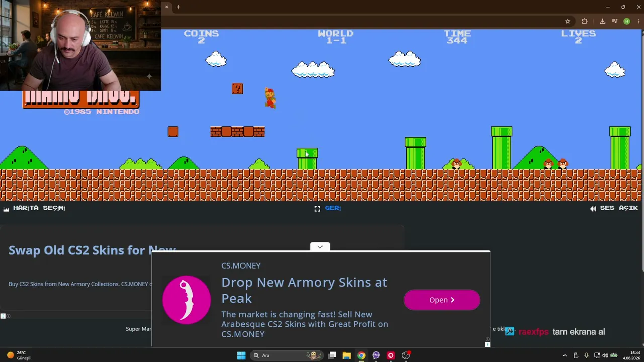Viewport: 644px width, 362px height.
Task: Open Task View on the taskbar
Action: tap(332, 355)
